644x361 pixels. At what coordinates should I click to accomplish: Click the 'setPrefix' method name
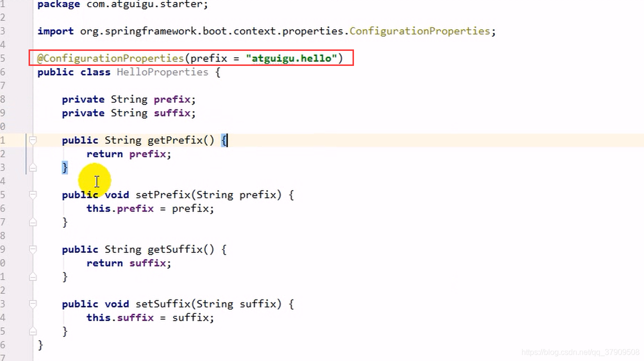163,195
